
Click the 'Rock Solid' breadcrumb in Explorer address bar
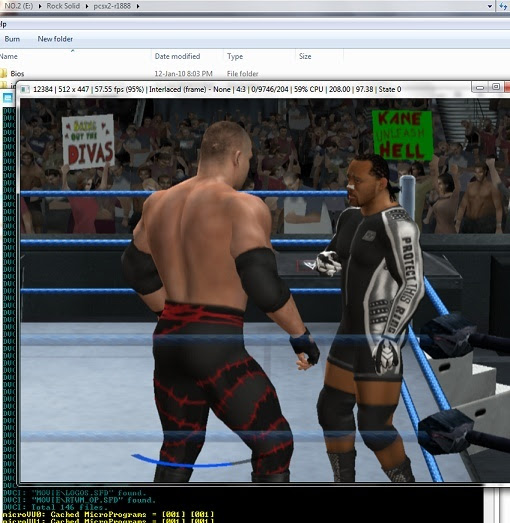click(x=63, y=6)
